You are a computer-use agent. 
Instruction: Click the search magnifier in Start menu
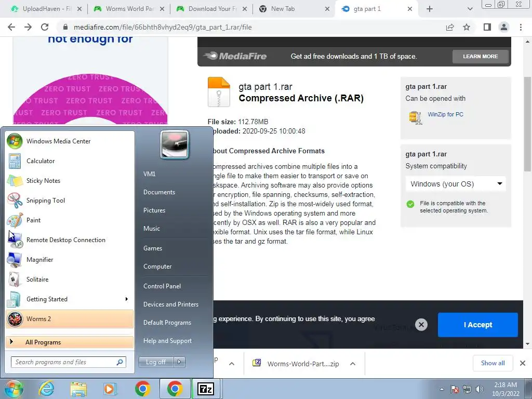(x=119, y=362)
